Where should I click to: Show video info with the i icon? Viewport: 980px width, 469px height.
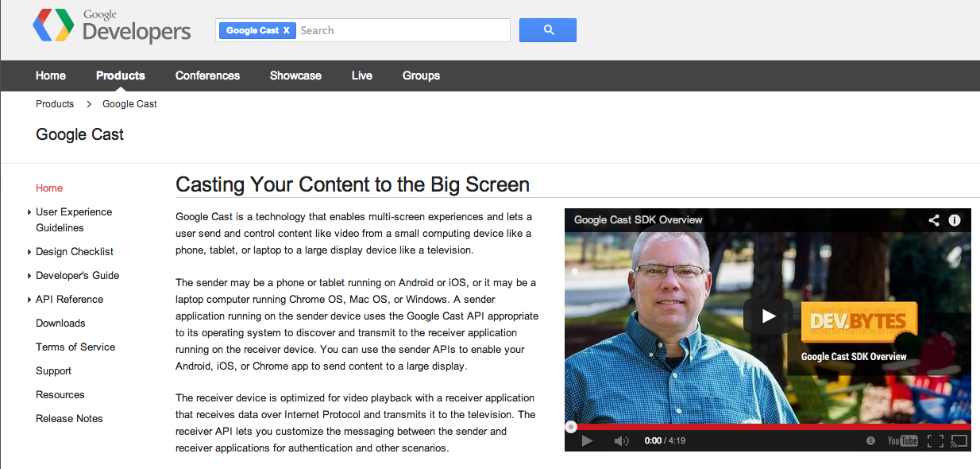[x=955, y=220]
